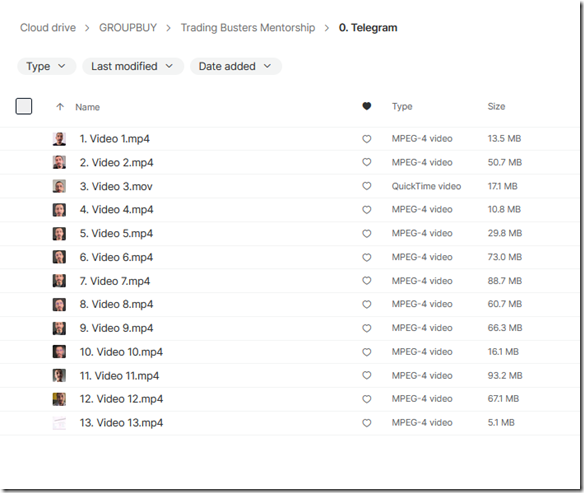This screenshot has height=493, width=584.
Task: Go to Cloud drive breadcrumb
Action: (x=48, y=28)
